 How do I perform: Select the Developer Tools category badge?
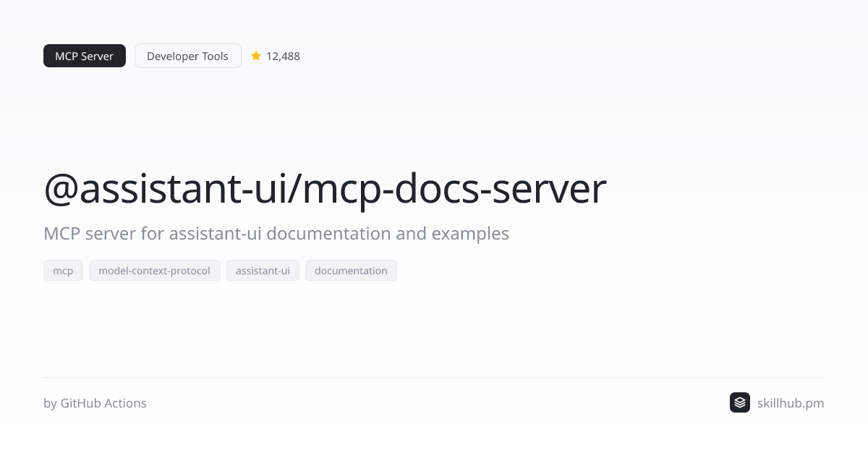point(188,56)
